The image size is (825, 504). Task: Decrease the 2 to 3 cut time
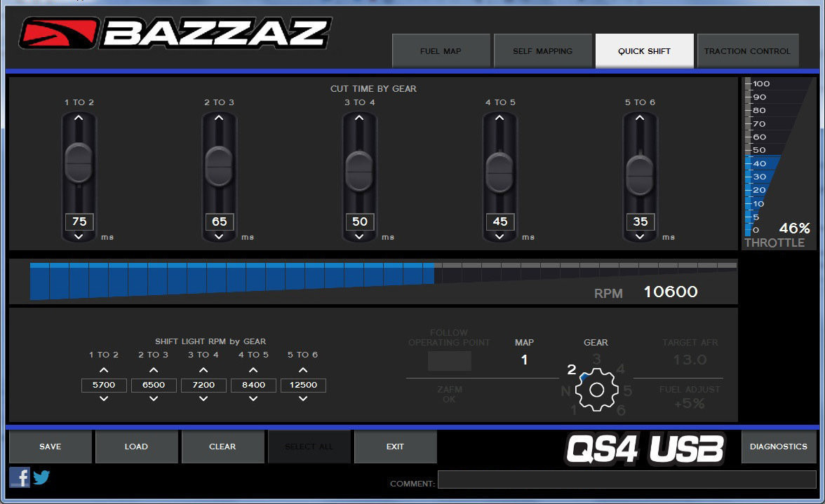[219, 236]
